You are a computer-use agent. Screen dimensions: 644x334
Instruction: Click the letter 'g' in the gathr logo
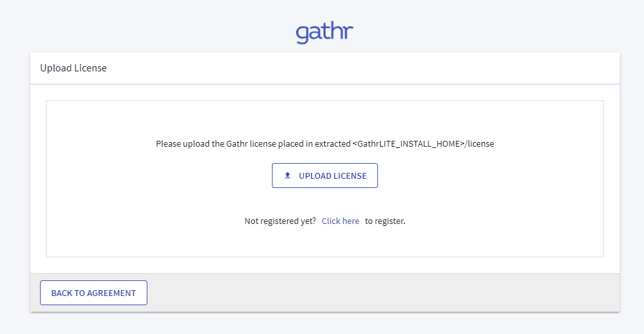click(x=302, y=34)
